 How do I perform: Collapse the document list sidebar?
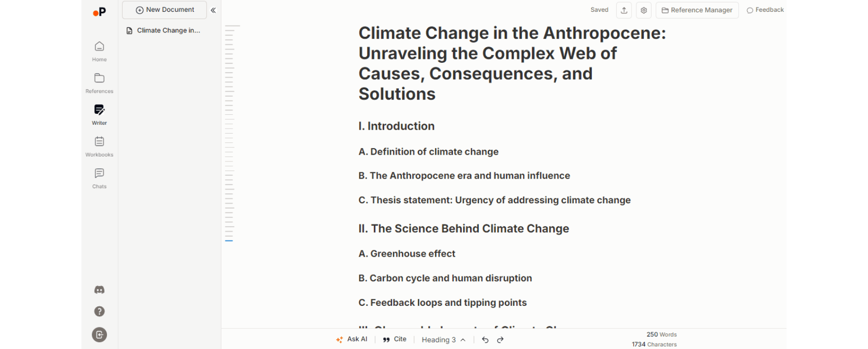click(x=213, y=10)
